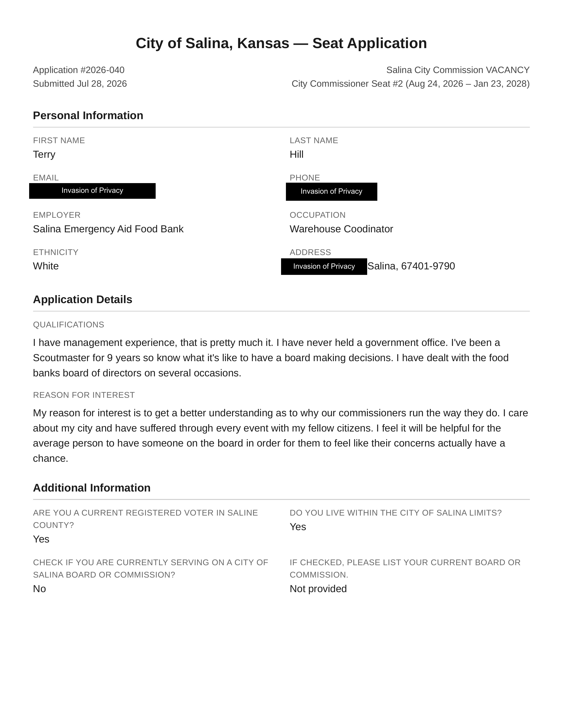Click the Seat Application page title
This screenshot has height=728, width=563.
pyautogui.click(x=281, y=43)
